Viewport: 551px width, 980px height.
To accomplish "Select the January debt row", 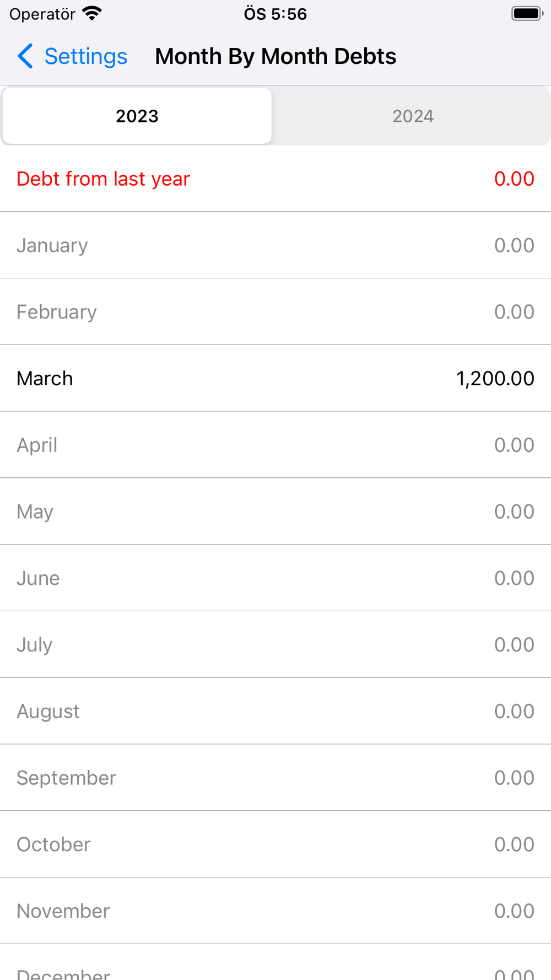I will click(x=275, y=245).
